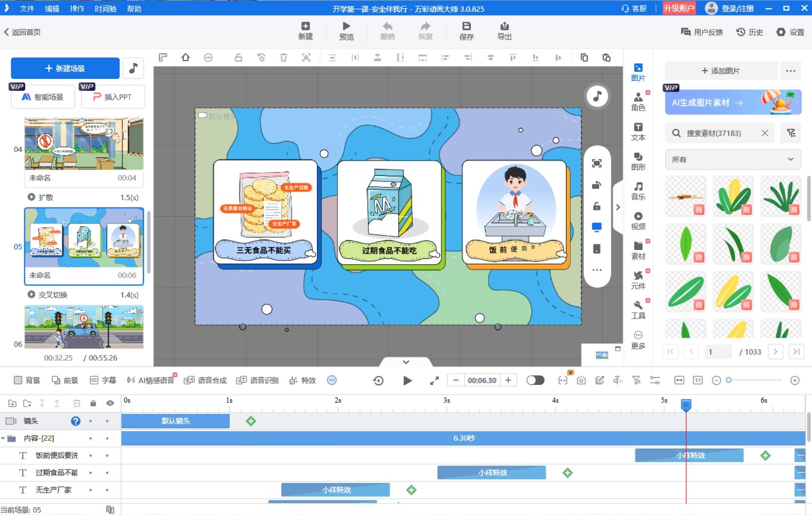Adjust the timeline zoom slider handle
Screen dimensions: 812x515
(729, 380)
